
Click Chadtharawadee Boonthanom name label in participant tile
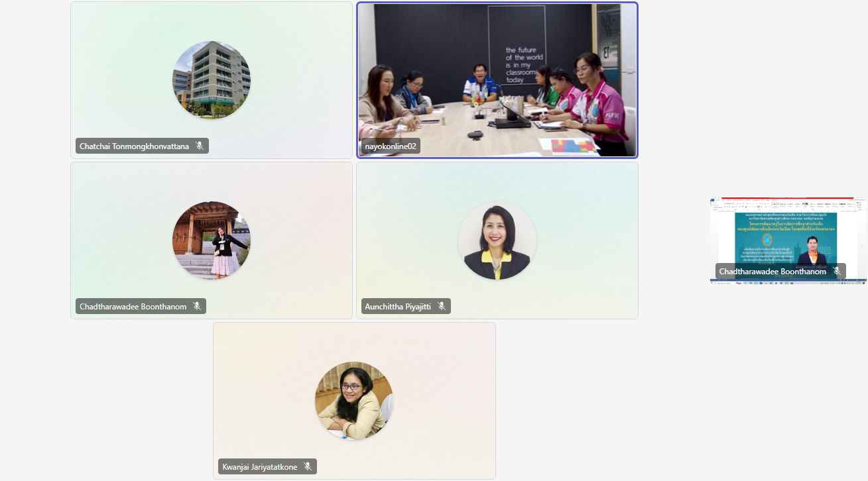133,306
